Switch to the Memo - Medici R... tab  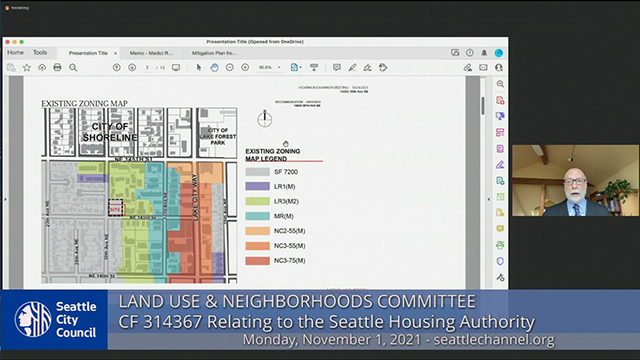coord(151,53)
